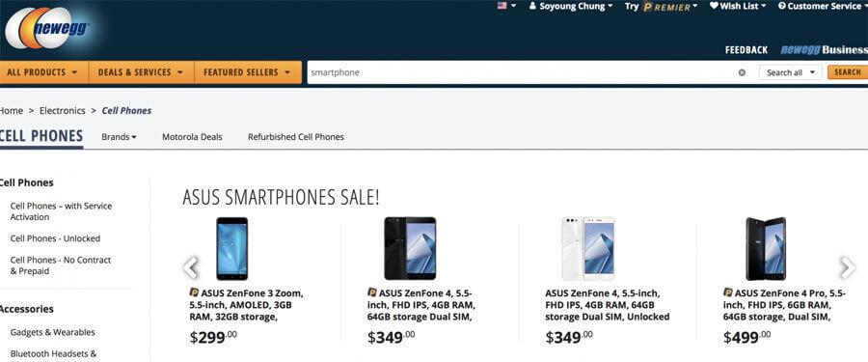Click the smartphone search input field
This screenshot has width=868, height=362.
coord(521,72)
